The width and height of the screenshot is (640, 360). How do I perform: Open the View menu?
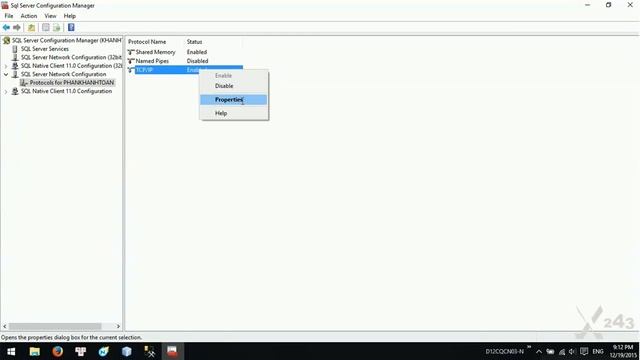[50, 16]
